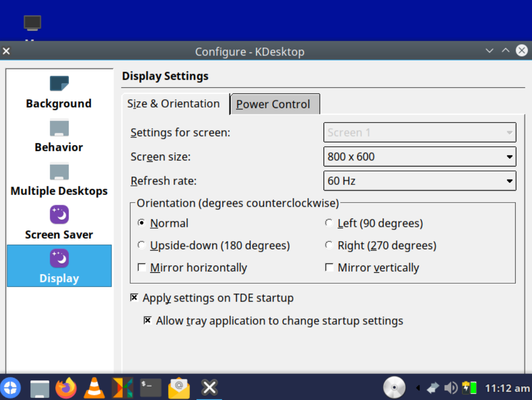This screenshot has width=532, height=400.
Task: Click the "Settings for screen:" label
Action: pos(180,133)
